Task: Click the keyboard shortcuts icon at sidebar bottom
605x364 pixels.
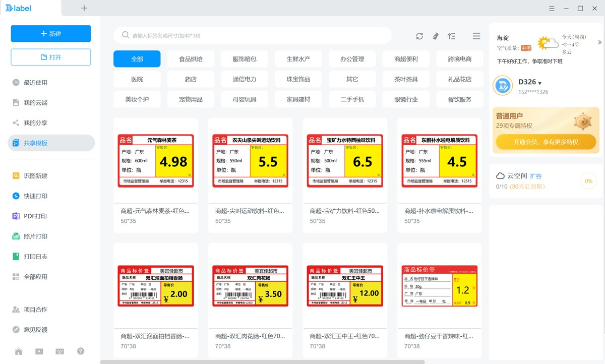Action: click(x=60, y=351)
